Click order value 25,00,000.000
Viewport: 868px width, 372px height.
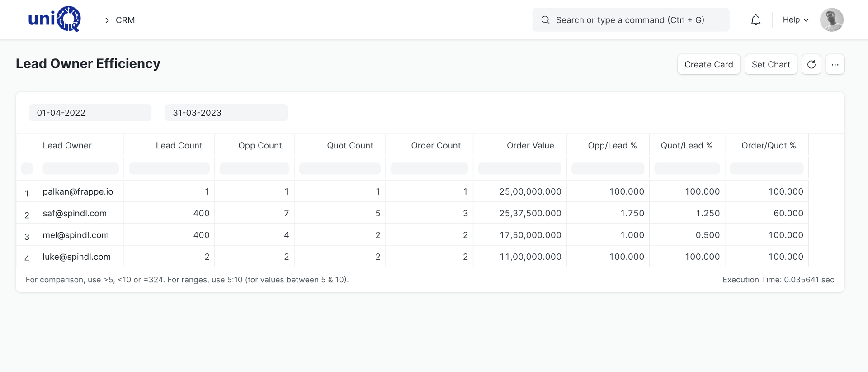[520, 191]
